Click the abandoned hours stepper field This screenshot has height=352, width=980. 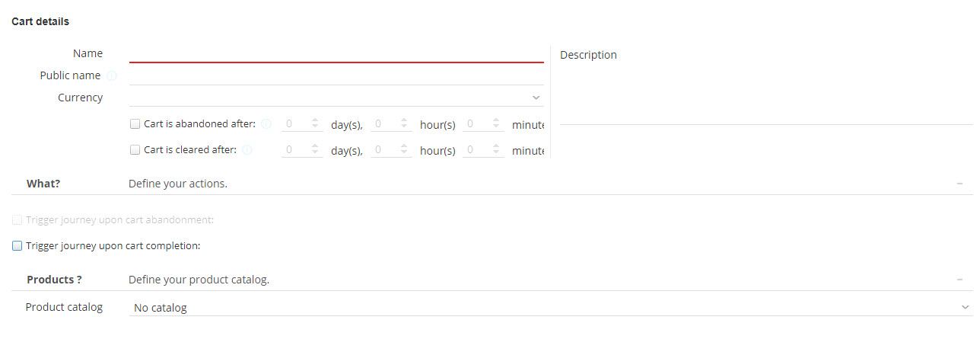coord(385,124)
